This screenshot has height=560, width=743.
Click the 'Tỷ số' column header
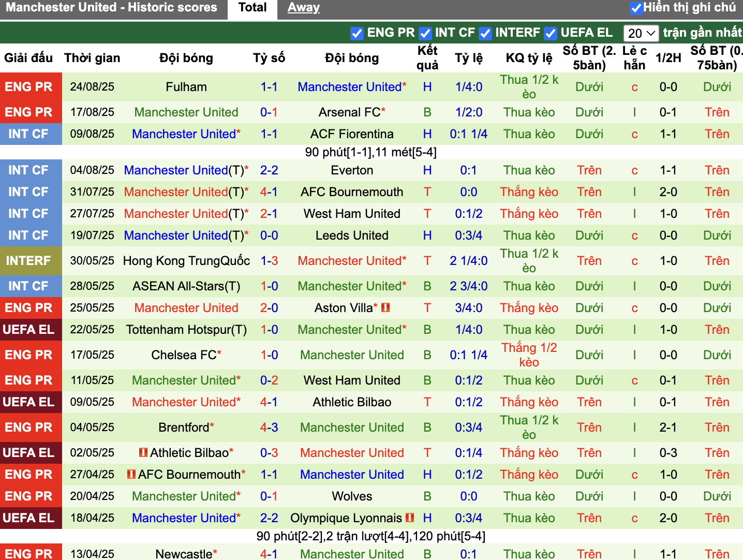click(269, 58)
